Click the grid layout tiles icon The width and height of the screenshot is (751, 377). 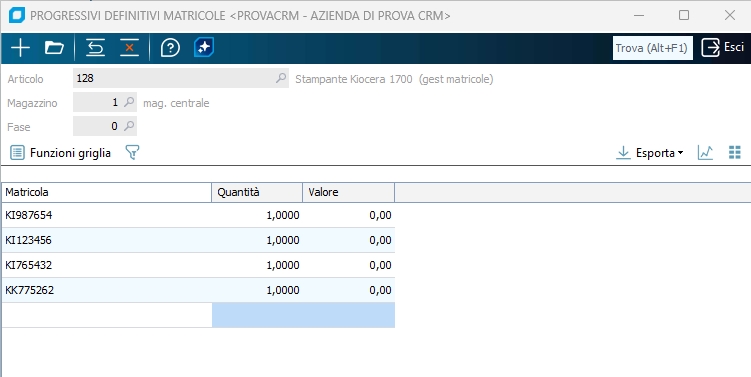point(735,153)
